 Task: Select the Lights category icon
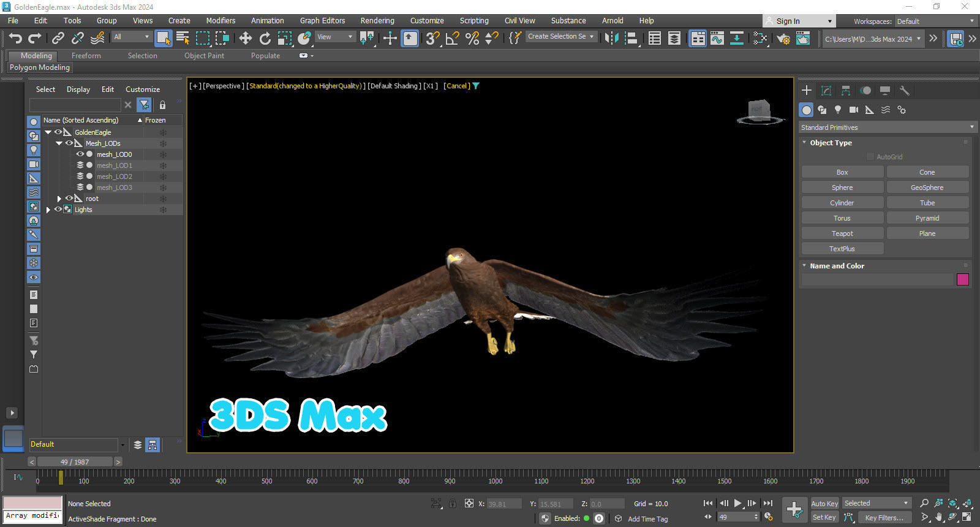838,110
